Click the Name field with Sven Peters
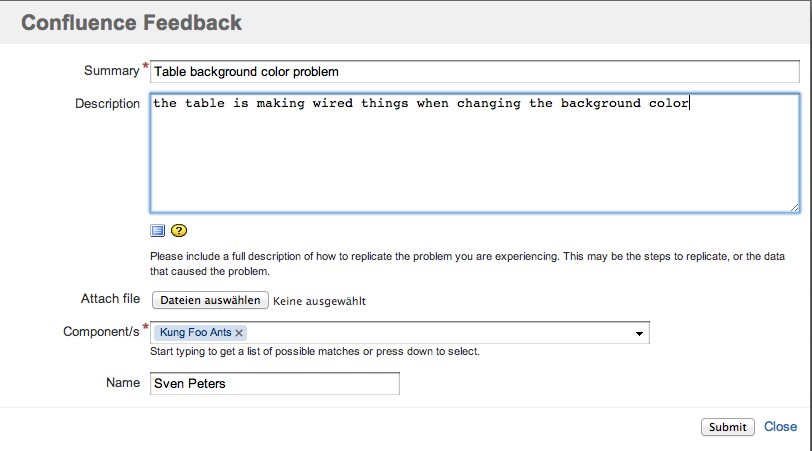The width and height of the screenshot is (812, 451). [274, 384]
